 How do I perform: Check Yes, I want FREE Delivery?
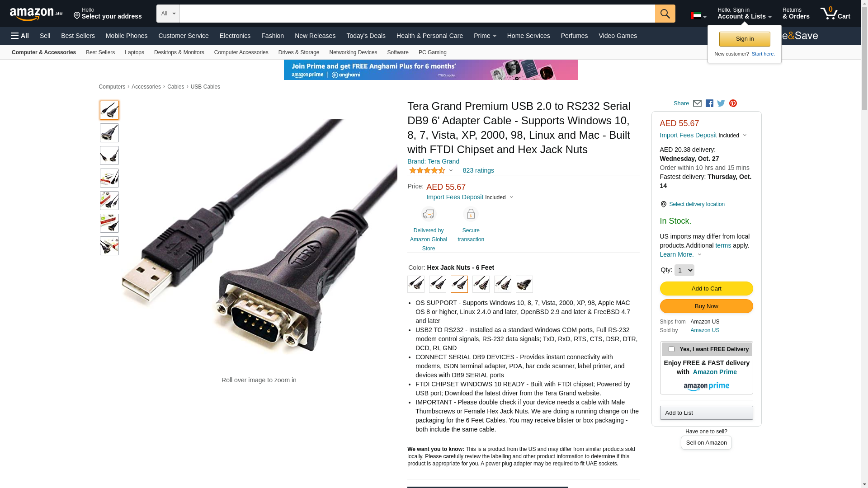click(671, 349)
